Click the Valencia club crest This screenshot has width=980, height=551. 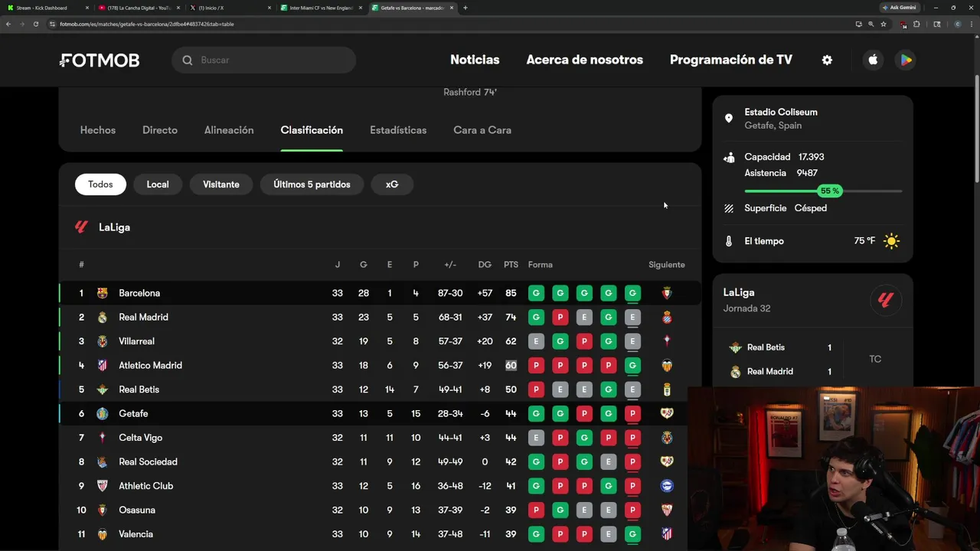point(103,534)
